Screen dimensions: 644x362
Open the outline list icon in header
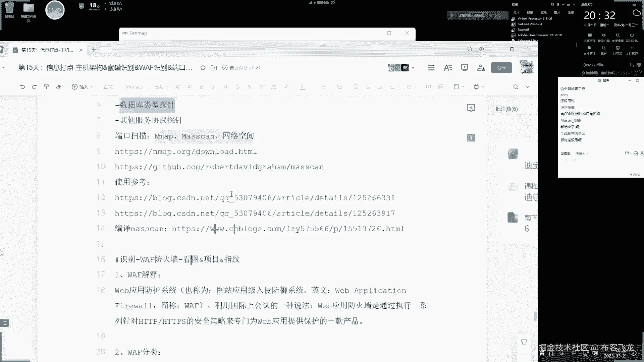pos(431,68)
